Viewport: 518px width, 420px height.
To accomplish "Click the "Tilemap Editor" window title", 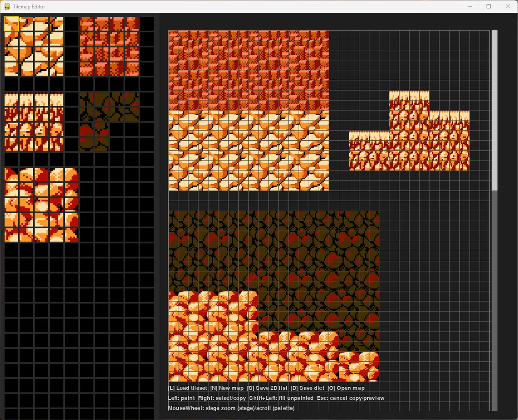I will click(x=29, y=6).
